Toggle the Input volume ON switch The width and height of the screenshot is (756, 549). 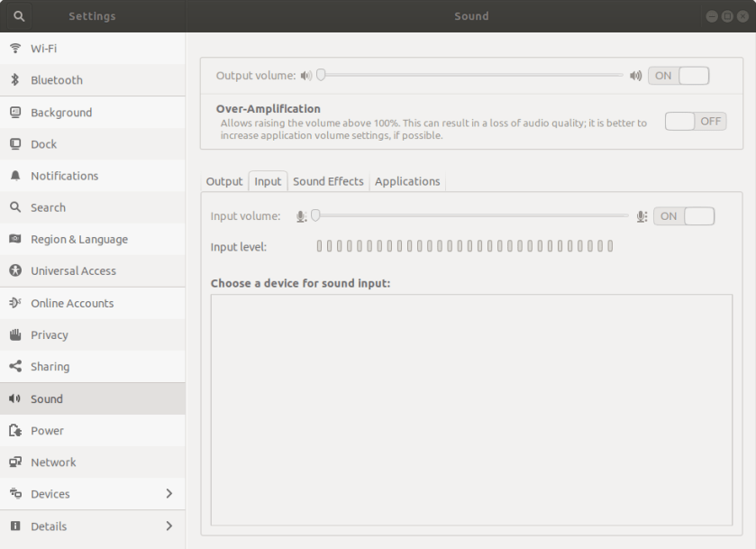click(684, 216)
